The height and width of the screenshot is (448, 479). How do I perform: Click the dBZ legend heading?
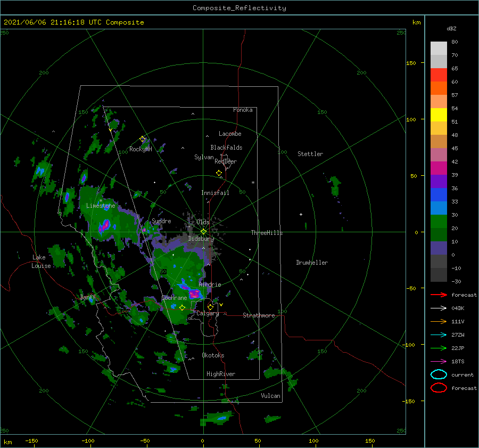(451, 28)
